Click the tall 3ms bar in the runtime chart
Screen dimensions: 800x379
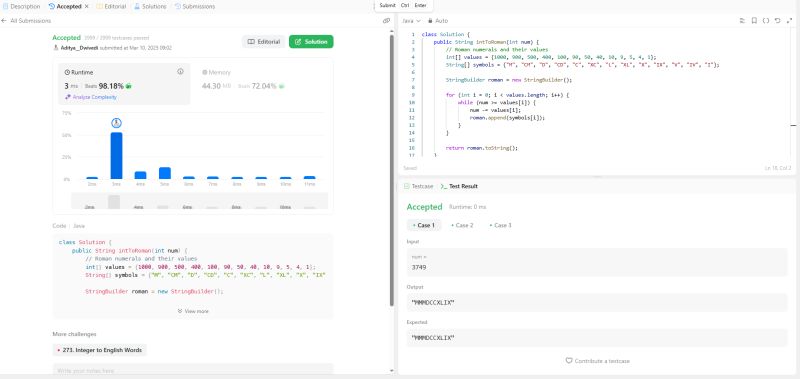[x=116, y=156]
